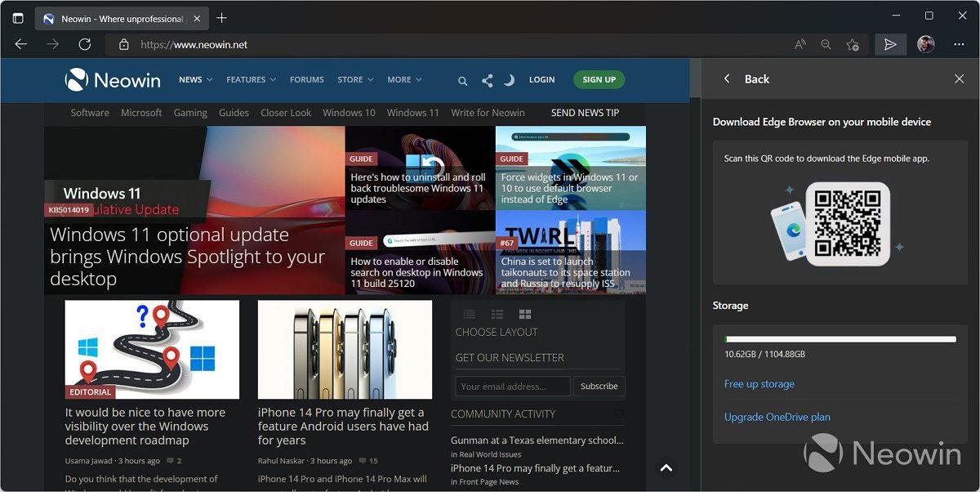Open Neowin's site search magnifier
This screenshot has height=492, width=980.
pyautogui.click(x=462, y=80)
